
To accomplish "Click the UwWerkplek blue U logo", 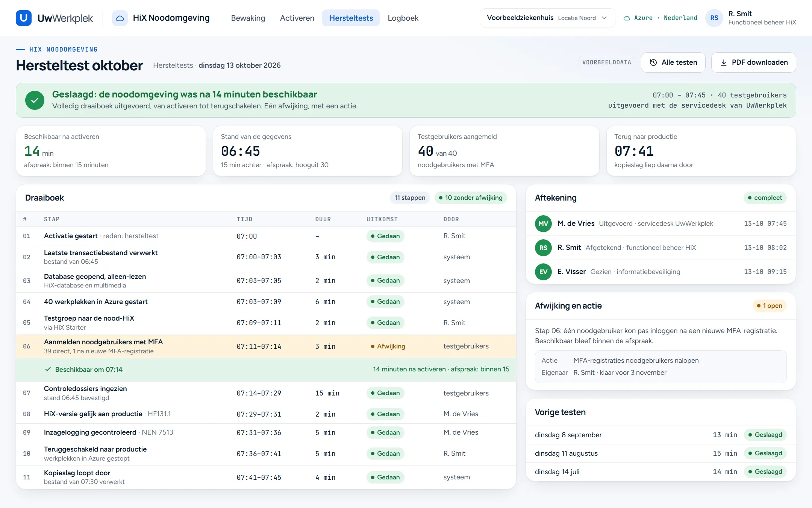I will [23, 18].
